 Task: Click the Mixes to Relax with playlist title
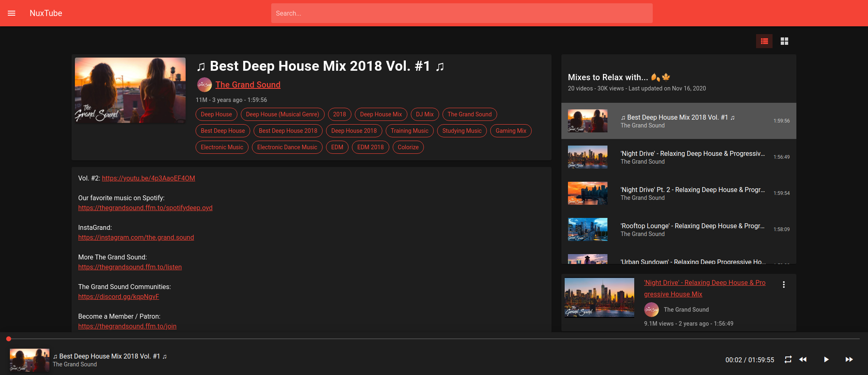pos(619,77)
